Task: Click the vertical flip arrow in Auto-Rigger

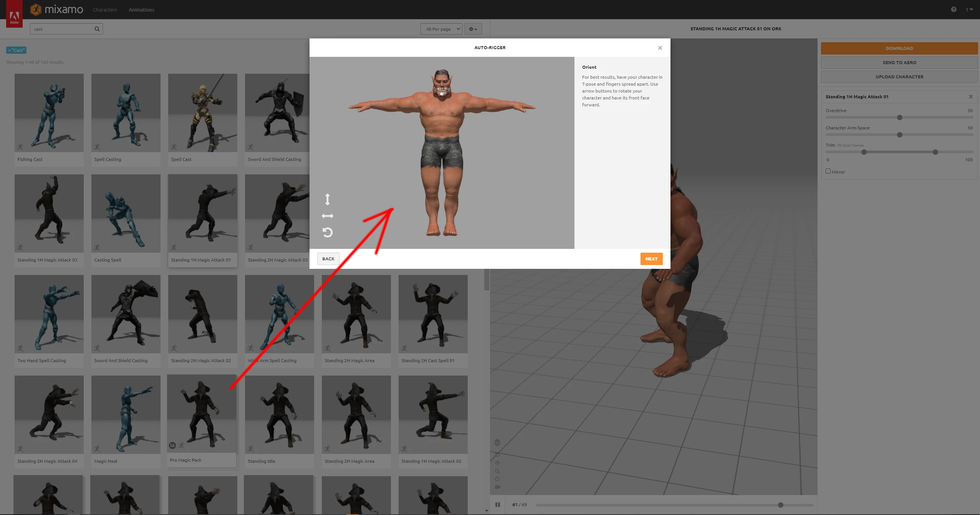Action: click(x=327, y=199)
